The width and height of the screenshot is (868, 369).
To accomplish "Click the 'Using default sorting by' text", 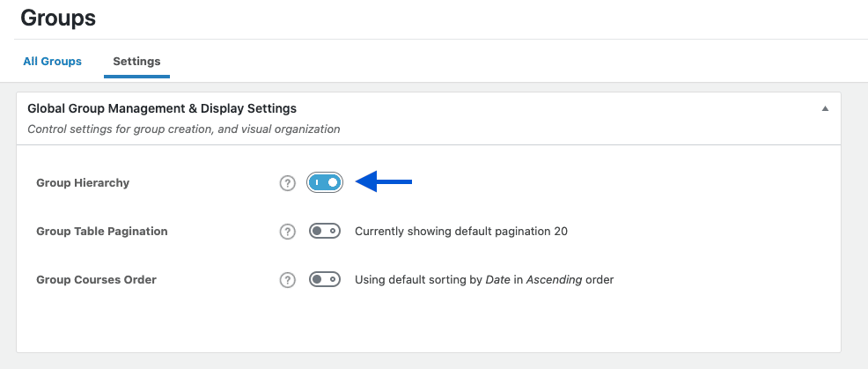I will 418,280.
